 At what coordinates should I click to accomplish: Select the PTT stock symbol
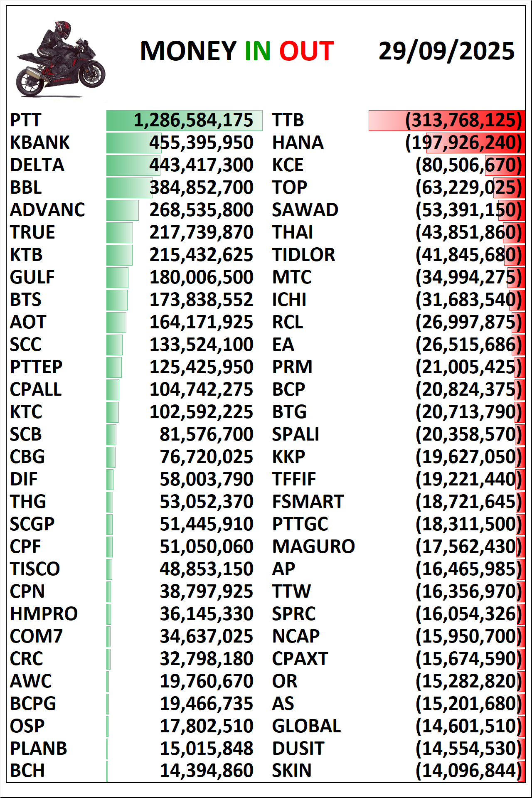[x=26, y=121]
